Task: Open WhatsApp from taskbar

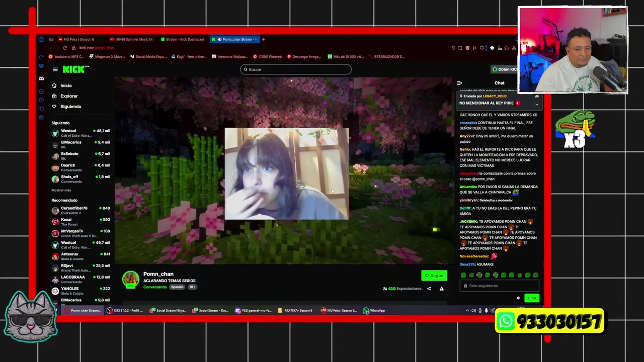Action: [375, 310]
